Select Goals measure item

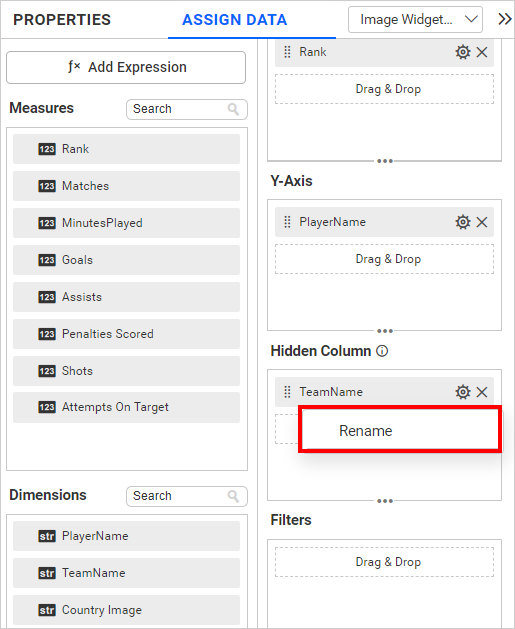[x=126, y=260]
